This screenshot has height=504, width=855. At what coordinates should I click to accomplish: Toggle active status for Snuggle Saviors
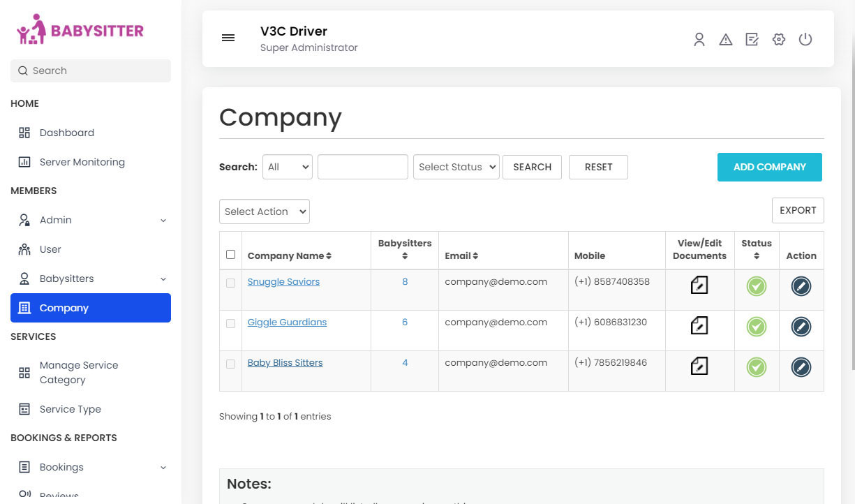[x=756, y=286]
